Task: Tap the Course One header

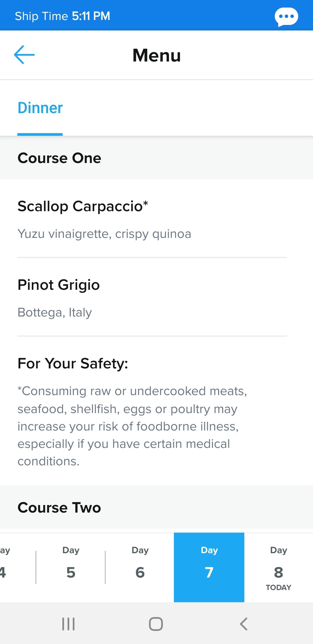Action: click(156, 158)
